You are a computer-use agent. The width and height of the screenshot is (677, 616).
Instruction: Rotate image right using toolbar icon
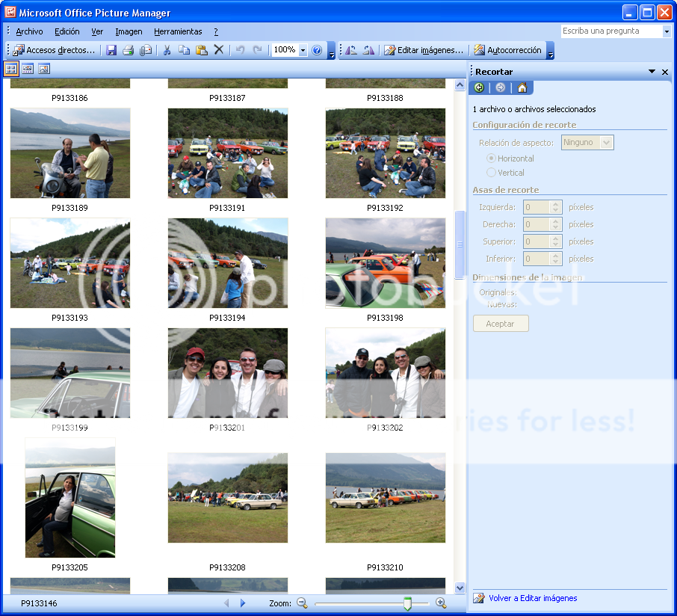[368, 50]
